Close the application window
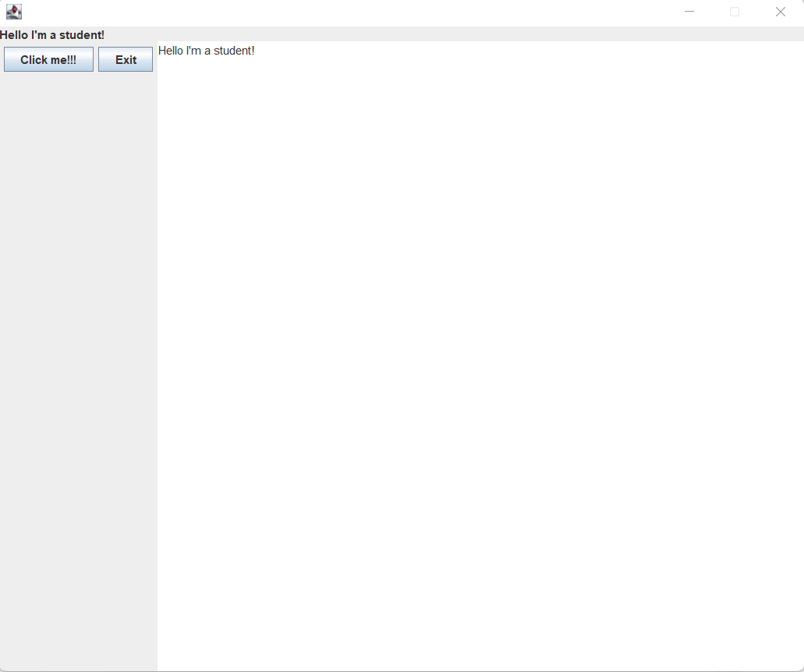 (x=781, y=12)
